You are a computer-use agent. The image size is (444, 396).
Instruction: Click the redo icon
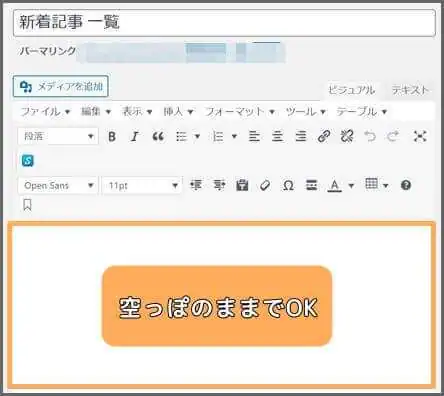[393, 136]
